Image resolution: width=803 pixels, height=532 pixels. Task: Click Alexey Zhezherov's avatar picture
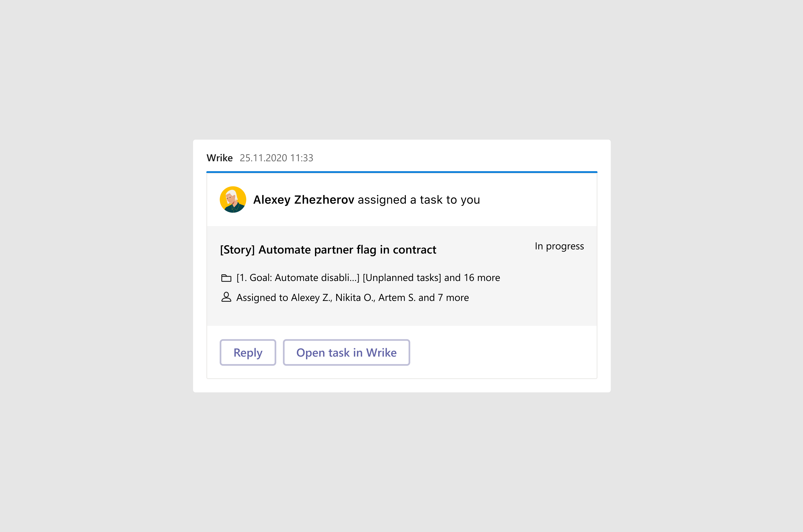click(233, 199)
